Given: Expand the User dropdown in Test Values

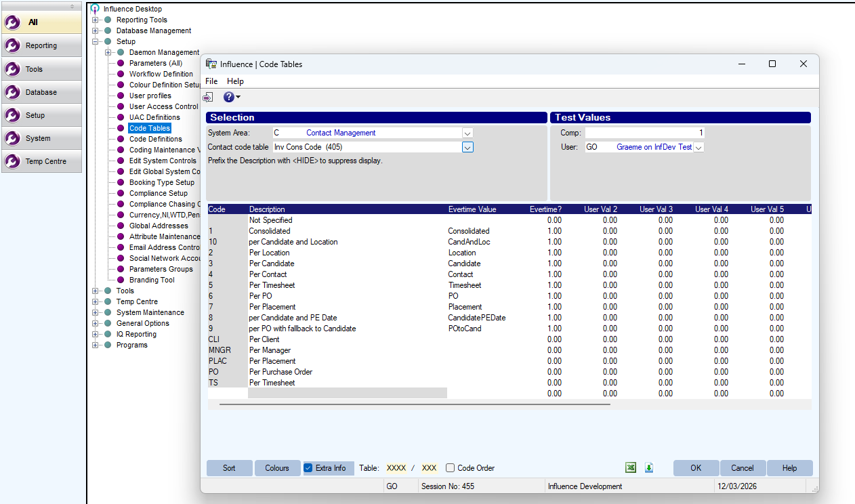Looking at the screenshot, I should tap(698, 147).
